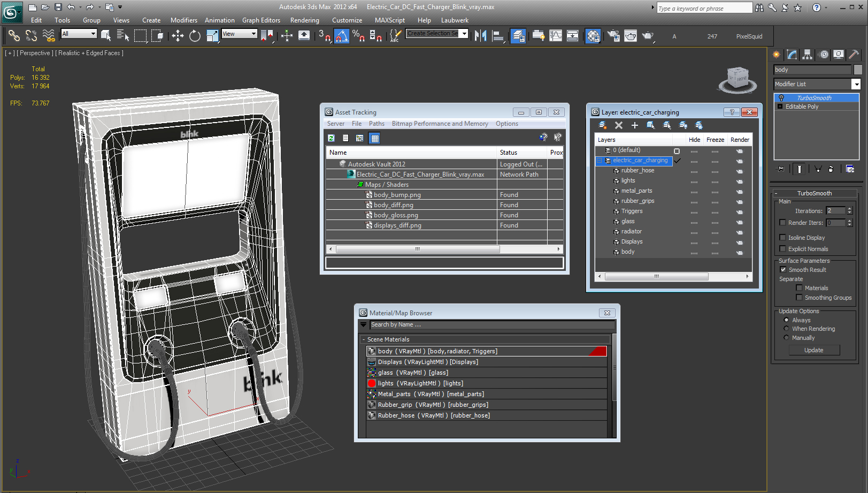The image size is (868, 493).
Task: Open the Rendering menu
Action: pyautogui.click(x=304, y=20)
